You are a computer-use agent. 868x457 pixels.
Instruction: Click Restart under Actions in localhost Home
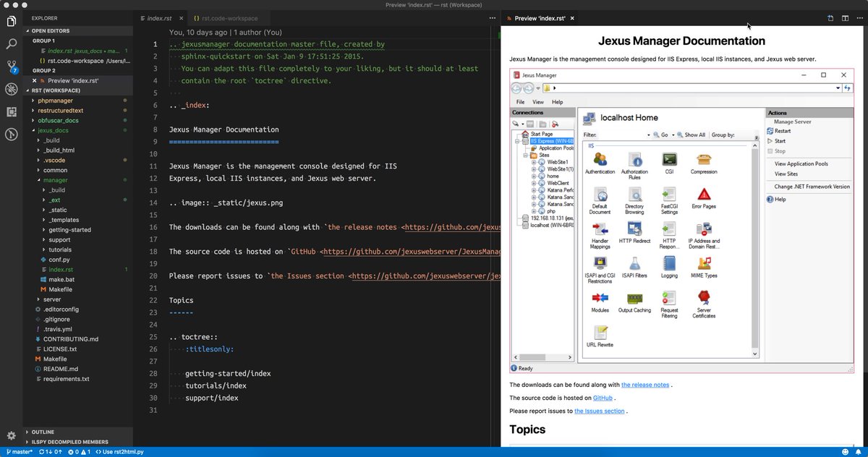[x=783, y=131]
